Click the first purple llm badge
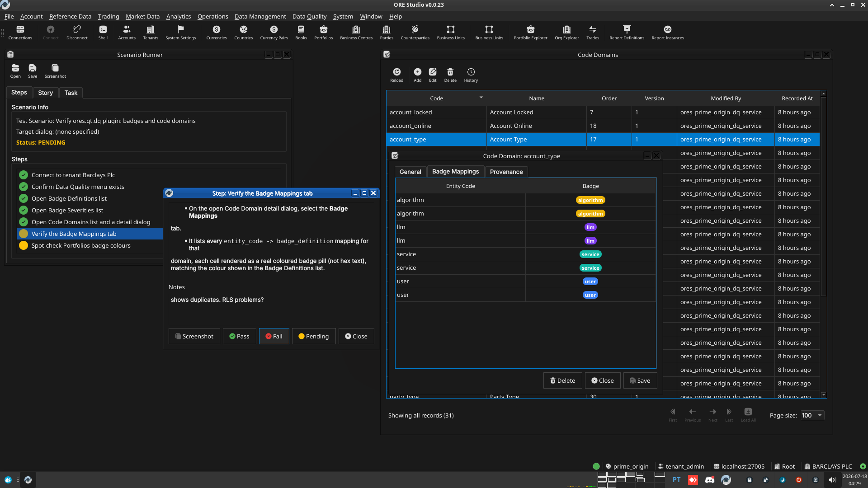 pos(590,227)
